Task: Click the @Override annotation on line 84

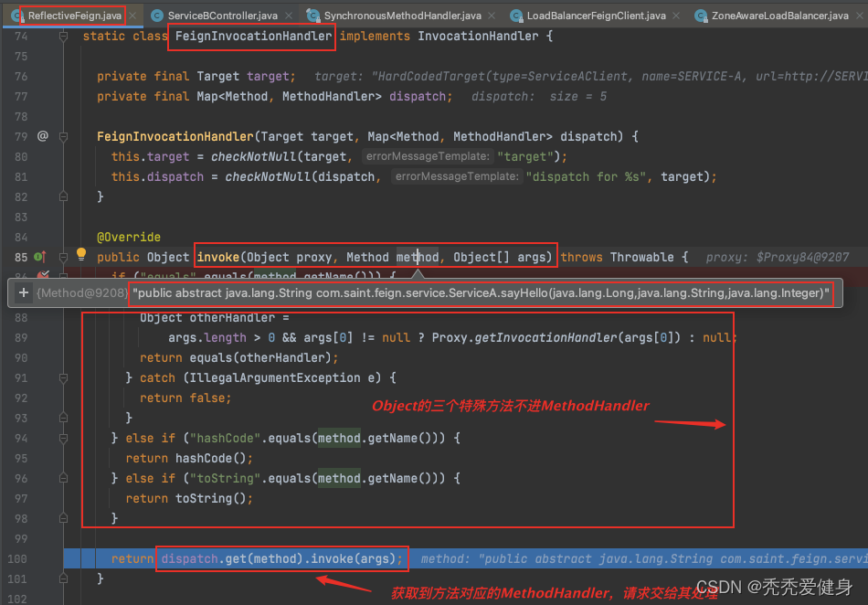Action: point(129,237)
